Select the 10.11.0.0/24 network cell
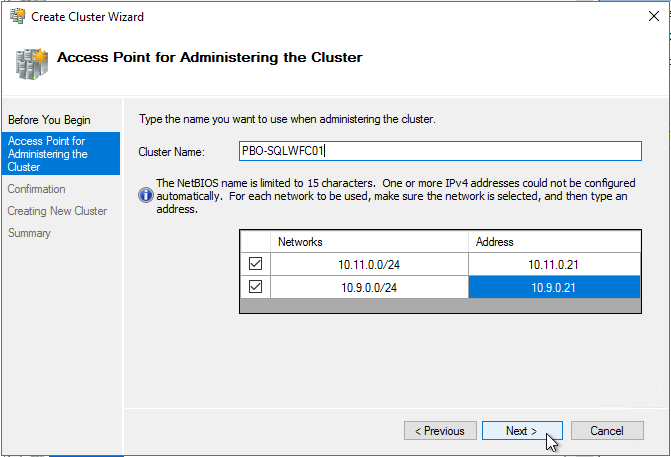This screenshot has width=671, height=457. [x=369, y=264]
